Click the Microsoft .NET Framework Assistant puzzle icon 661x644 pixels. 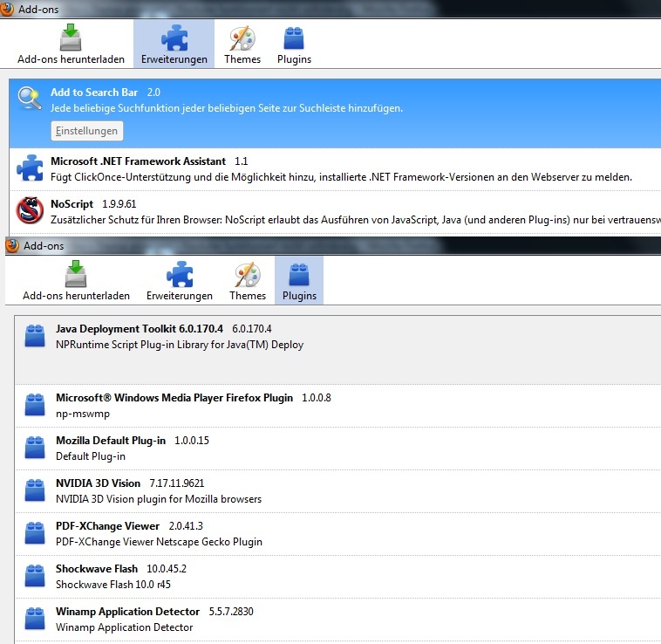tap(30, 168)
